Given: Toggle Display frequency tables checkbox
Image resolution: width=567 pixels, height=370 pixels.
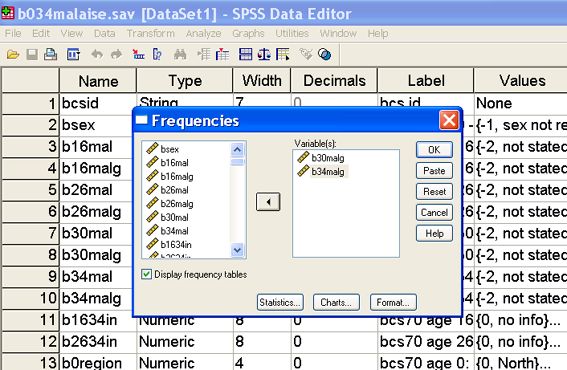Looking at the screenshot, I should [x=146, y=274].
